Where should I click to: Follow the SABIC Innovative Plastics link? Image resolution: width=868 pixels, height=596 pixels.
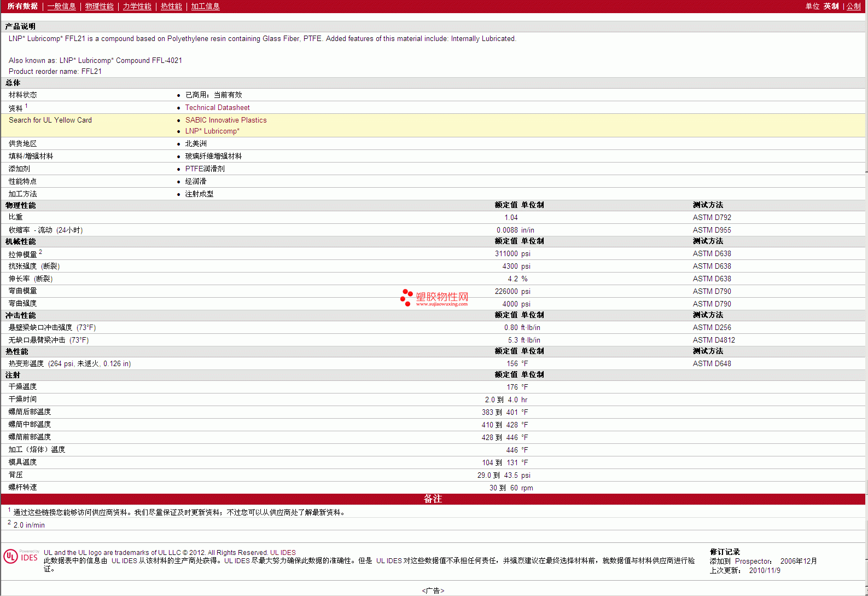click(226, 120)
